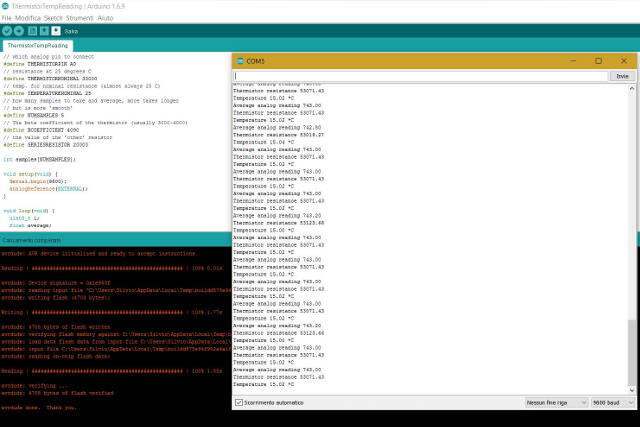Click the serial monitor scrollbar down arrow
Image resolution: width=640 pixels, height=427 pixels.
[632, 390]
